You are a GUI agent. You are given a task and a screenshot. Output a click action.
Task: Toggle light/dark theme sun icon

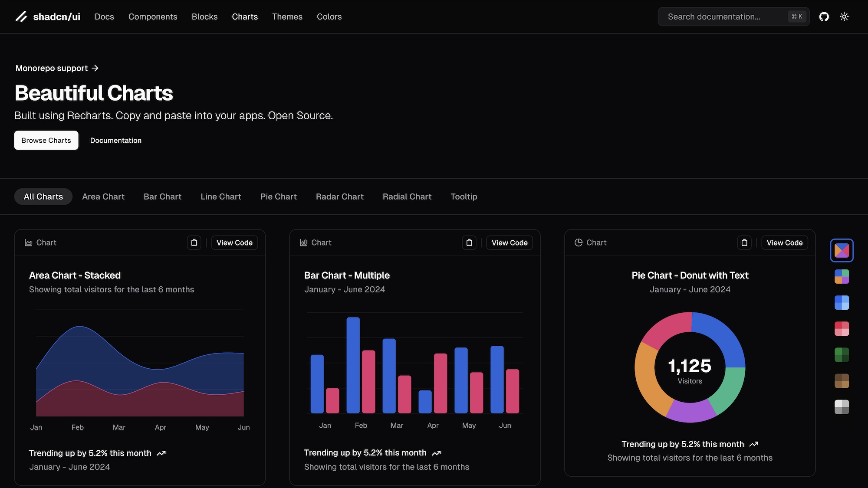[x=844, y=16]
